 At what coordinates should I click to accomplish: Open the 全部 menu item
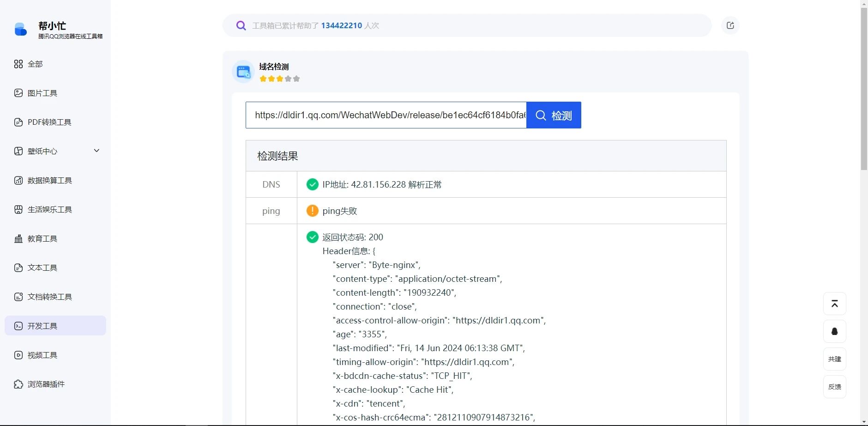tap(55, 64)
